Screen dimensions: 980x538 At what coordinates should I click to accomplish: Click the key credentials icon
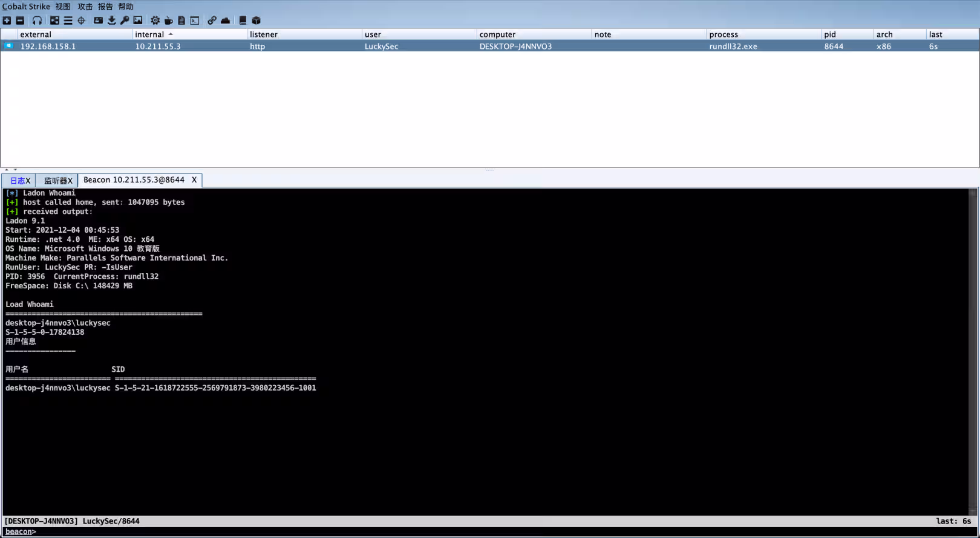[x=125, y=21]
